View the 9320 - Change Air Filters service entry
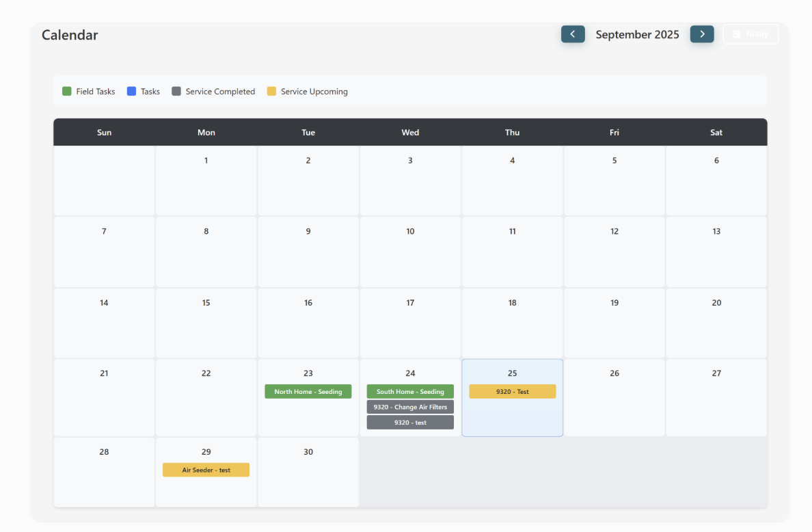The image size is (812, 532). tap(410, 406)
